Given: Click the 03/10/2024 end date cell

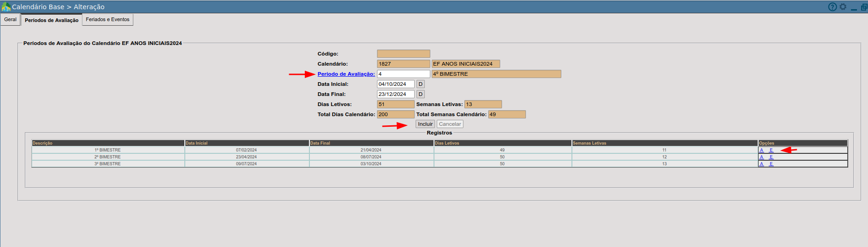Looking at the screenshot, I should [371, 164].
